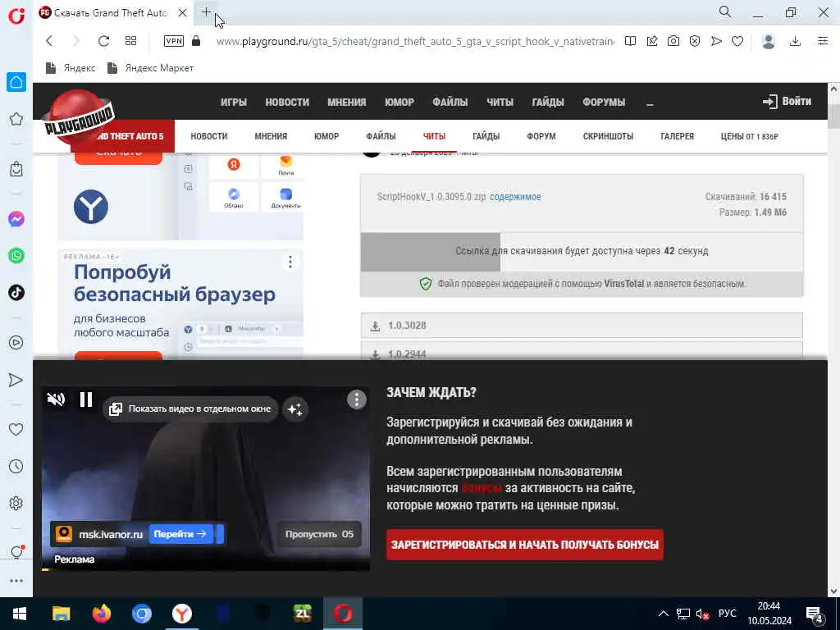Click Пропустить to skip the ad
Screen dimensions: 840x630
319,534
